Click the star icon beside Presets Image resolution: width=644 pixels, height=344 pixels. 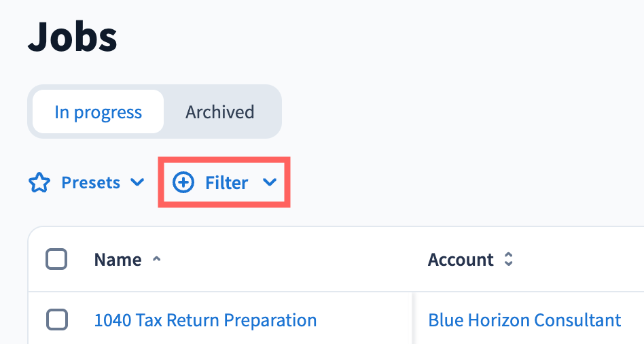pos(39,183)
